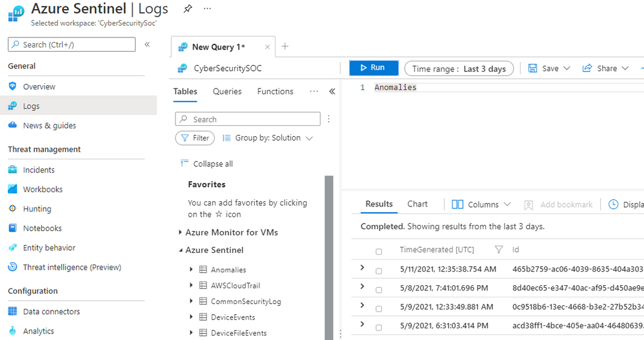Switch to the Chart results tab
Screen dimensions: 644x340
418,204
